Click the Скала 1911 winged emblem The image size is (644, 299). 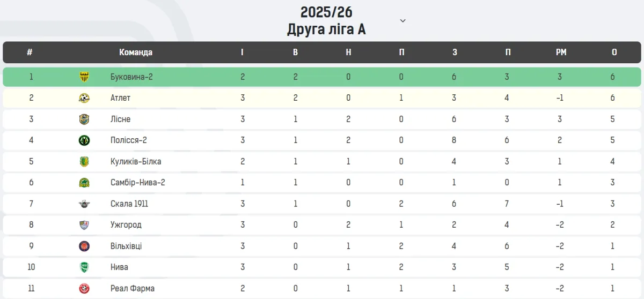[x=84, y=204]
